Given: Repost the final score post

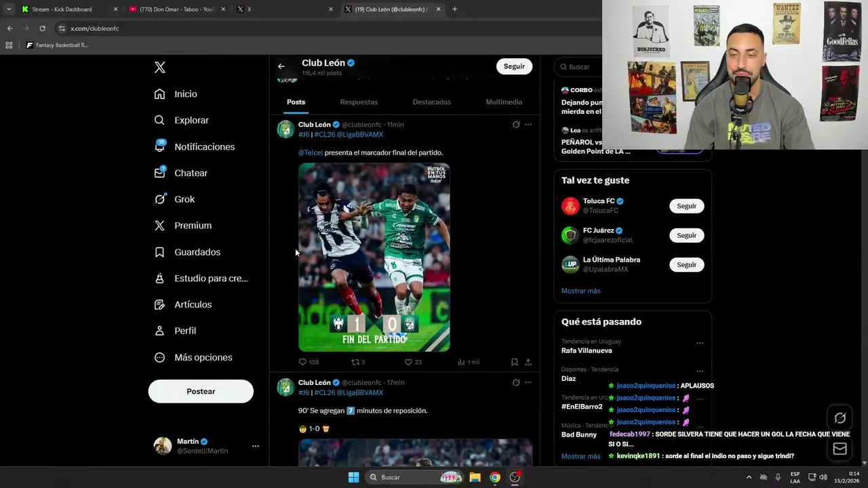Looking at the screenshot, I should 358,362.
